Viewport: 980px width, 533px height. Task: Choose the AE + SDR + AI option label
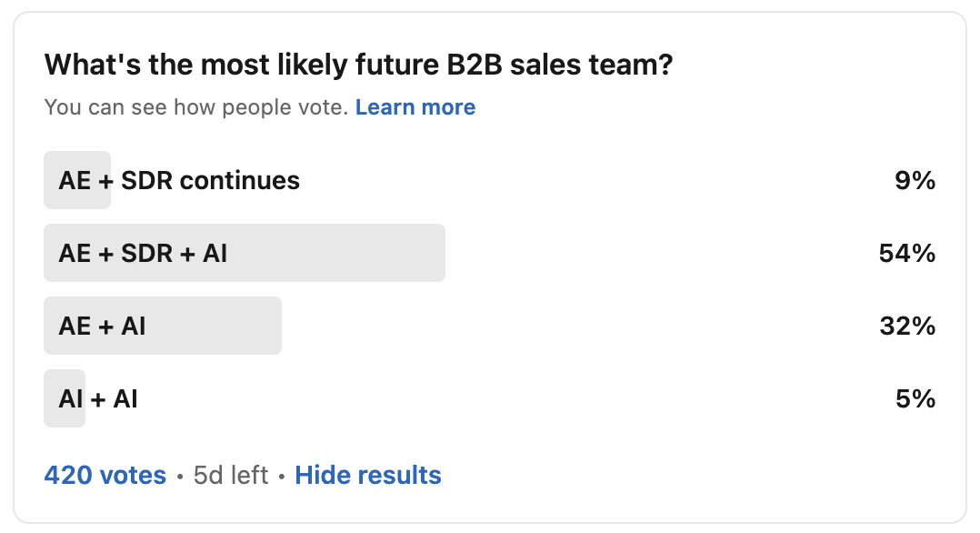click(x=143, y=254)
